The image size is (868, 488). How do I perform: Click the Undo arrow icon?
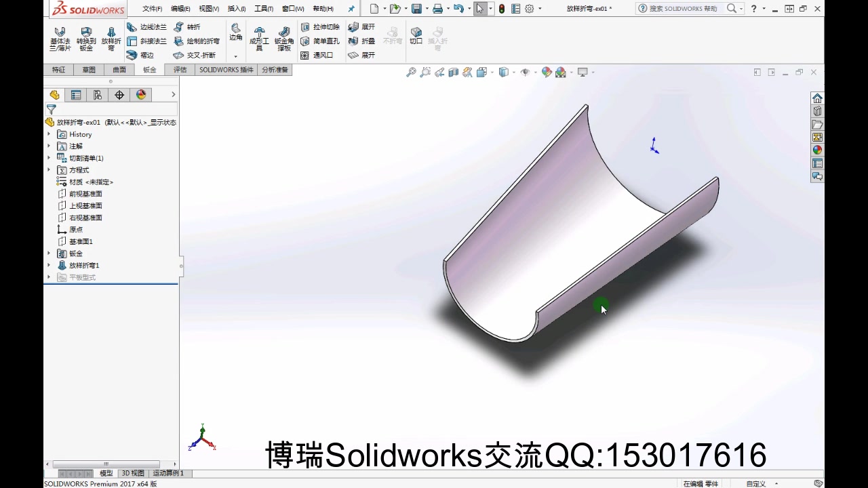tap(459, 9)
